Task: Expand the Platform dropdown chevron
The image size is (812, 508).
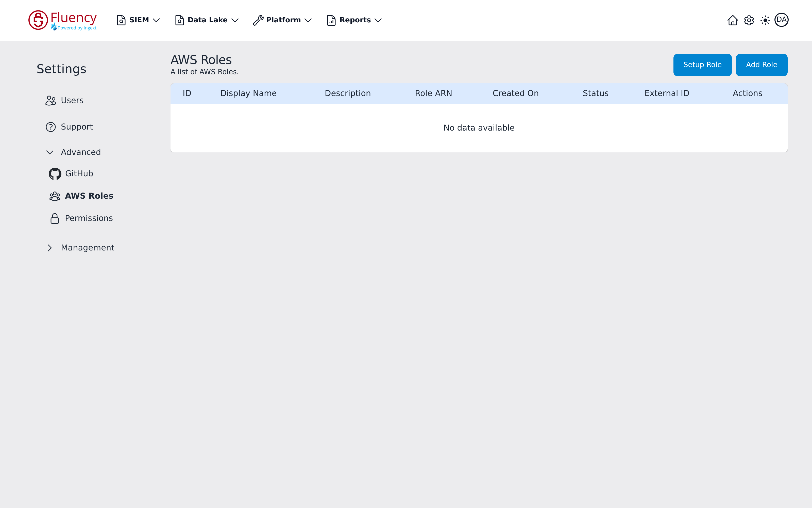Action: (308, 20)
